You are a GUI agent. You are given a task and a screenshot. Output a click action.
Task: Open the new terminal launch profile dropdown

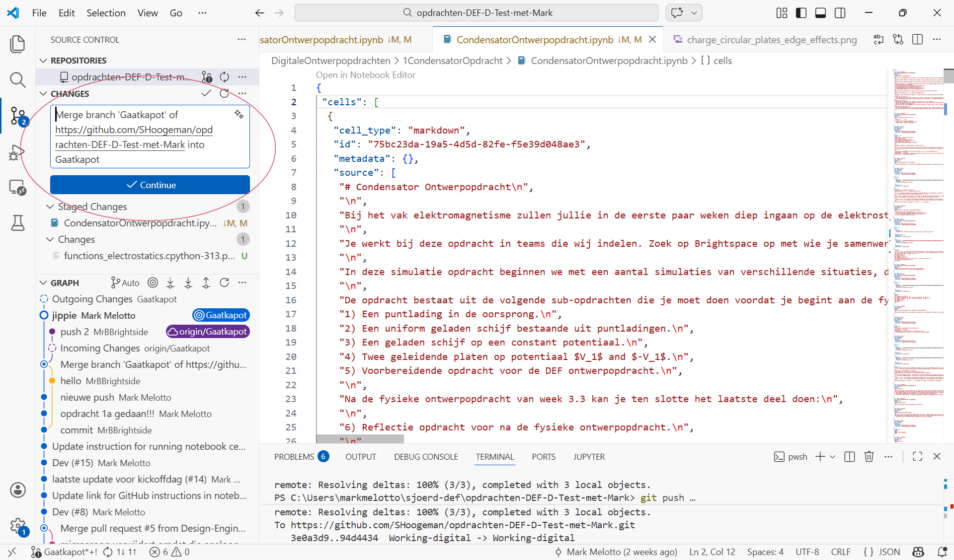[x=833, y=457]
